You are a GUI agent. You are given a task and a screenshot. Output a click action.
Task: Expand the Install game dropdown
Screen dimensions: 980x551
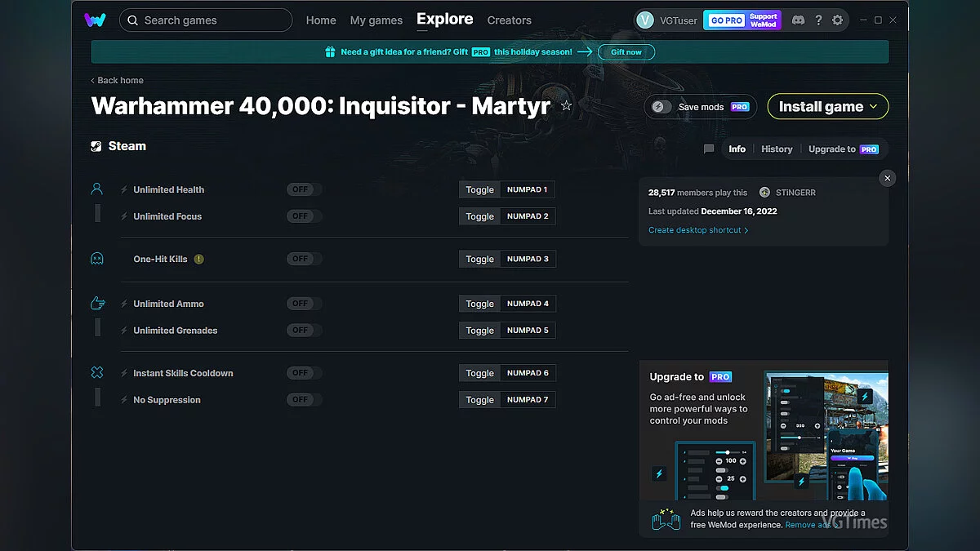[x=873, y=107]
